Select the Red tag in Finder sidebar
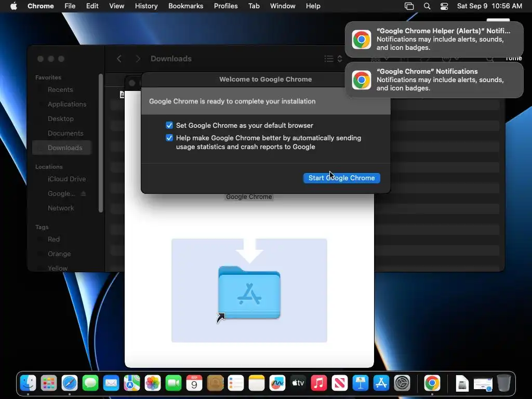Screen dimensions: 532x399 pos(54,239)
